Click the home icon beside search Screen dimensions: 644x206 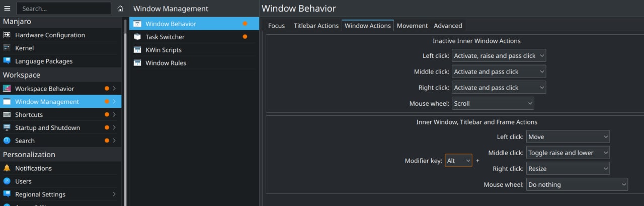(120, 9)
